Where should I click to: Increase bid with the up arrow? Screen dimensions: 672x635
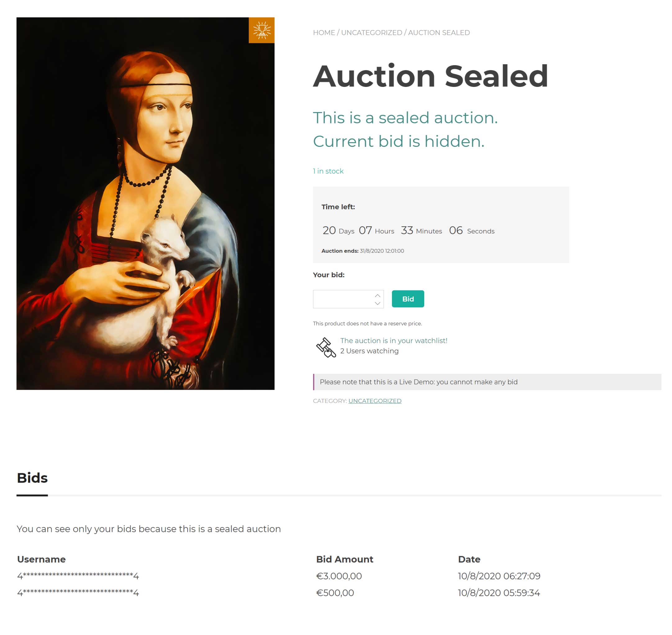(x=377, y=296)
